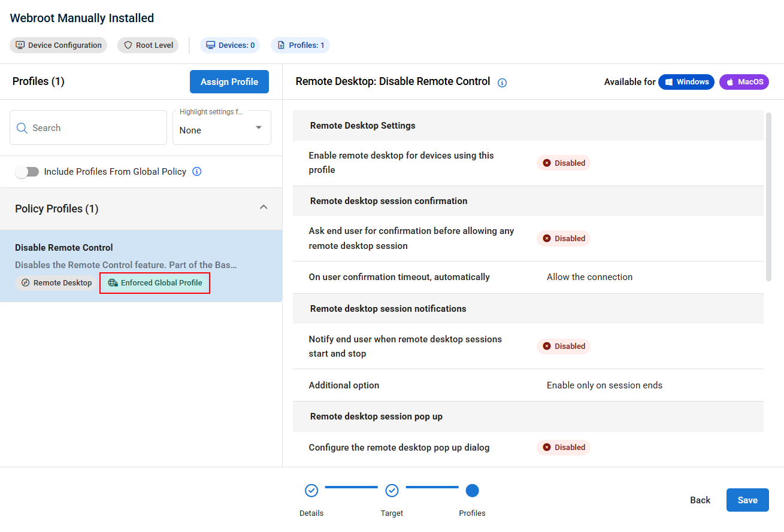Click the Assign Profile button
Image resolution: width=784 pixels, height=532 pixels.
pos(229,82)
